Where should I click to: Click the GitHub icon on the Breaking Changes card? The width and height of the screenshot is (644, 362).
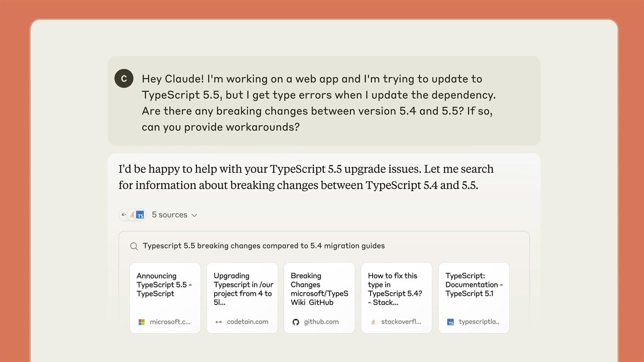point(296,322)
